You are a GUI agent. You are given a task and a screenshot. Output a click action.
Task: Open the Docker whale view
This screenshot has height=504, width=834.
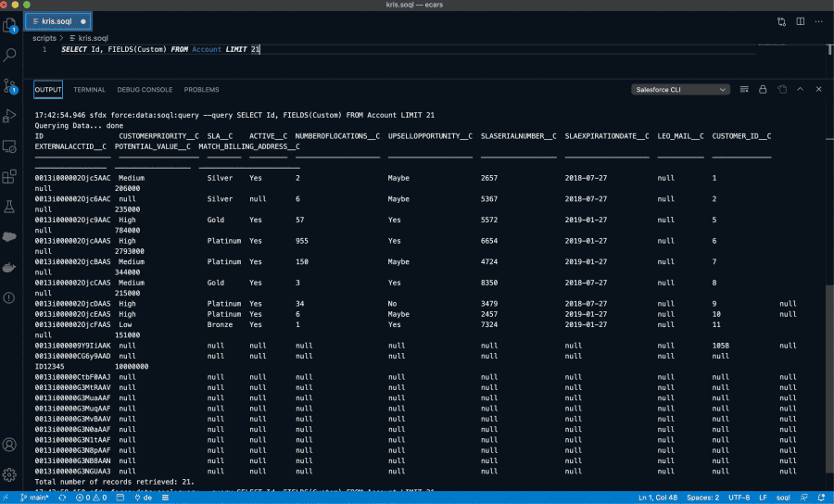tap(9, 268)
